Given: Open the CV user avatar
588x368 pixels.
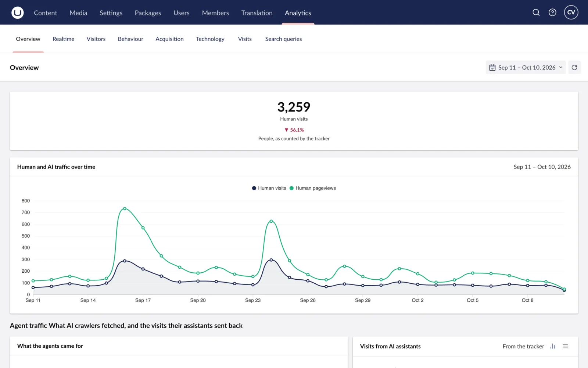Looking at the screenshot, I should tap(571, 13).
